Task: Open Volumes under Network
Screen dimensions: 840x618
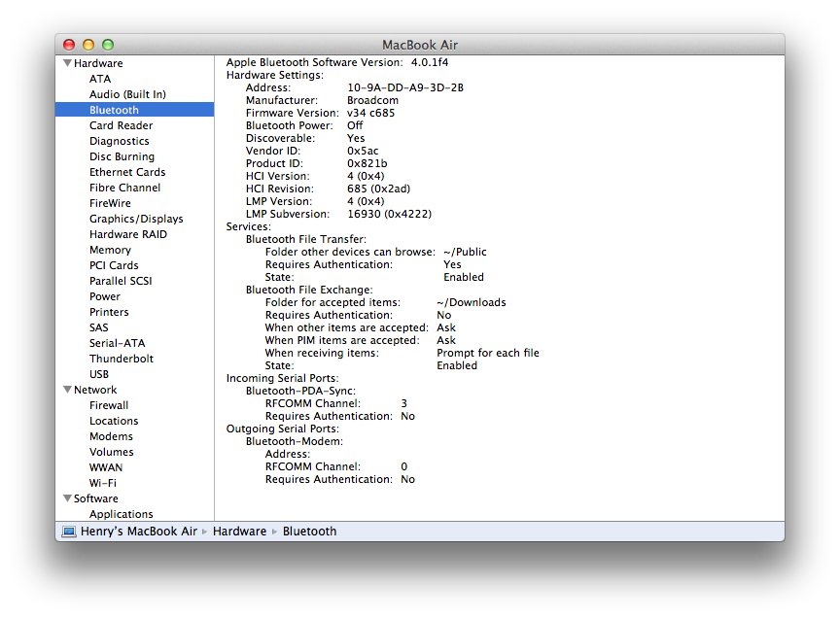Action: pyautogui.click(x=112, y=452)
